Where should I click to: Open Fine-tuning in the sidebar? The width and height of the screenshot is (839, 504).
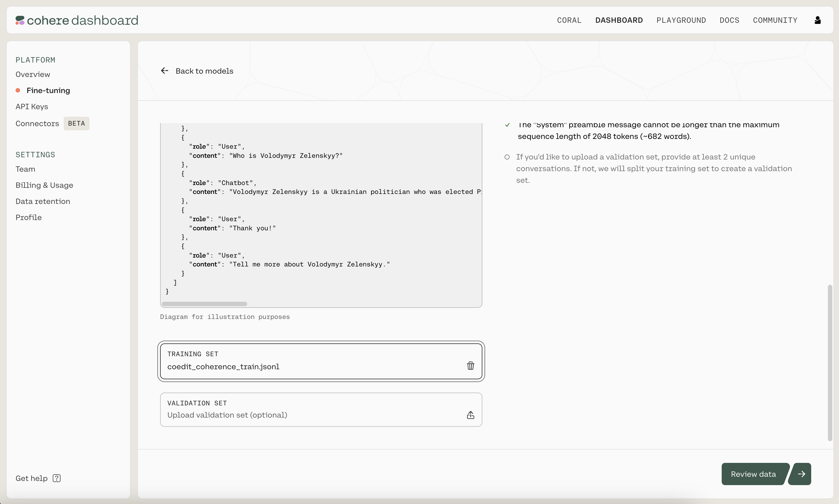pos(48,90)
